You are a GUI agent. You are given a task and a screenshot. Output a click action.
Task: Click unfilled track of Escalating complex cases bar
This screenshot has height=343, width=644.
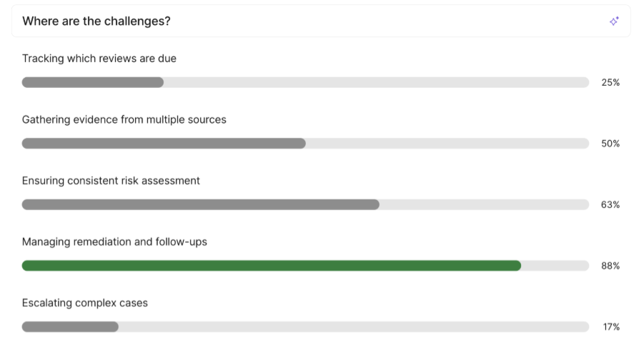pos(354,327)
